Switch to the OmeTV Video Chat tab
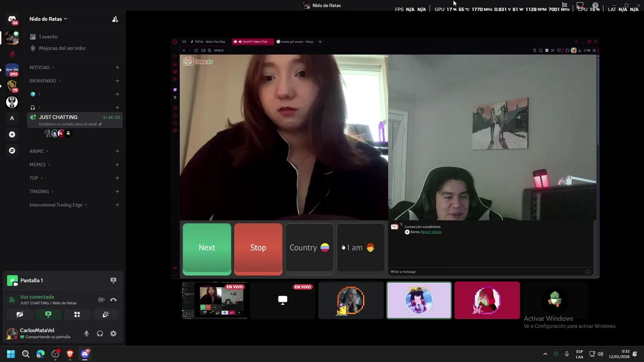Image resolution: width=644 pixels, height=362 pixels. point(253,42)
